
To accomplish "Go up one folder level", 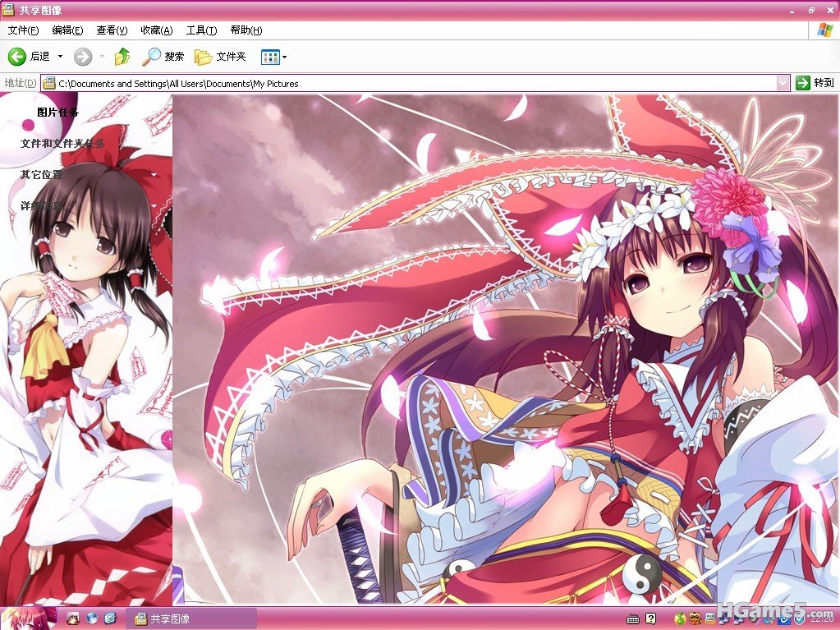I will pos(122,56).
